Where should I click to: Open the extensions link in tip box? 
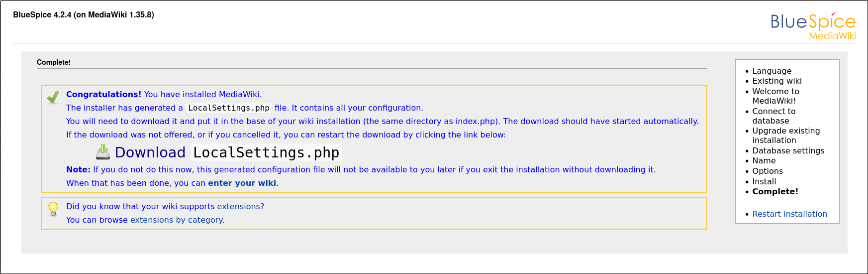coord(241,206)
